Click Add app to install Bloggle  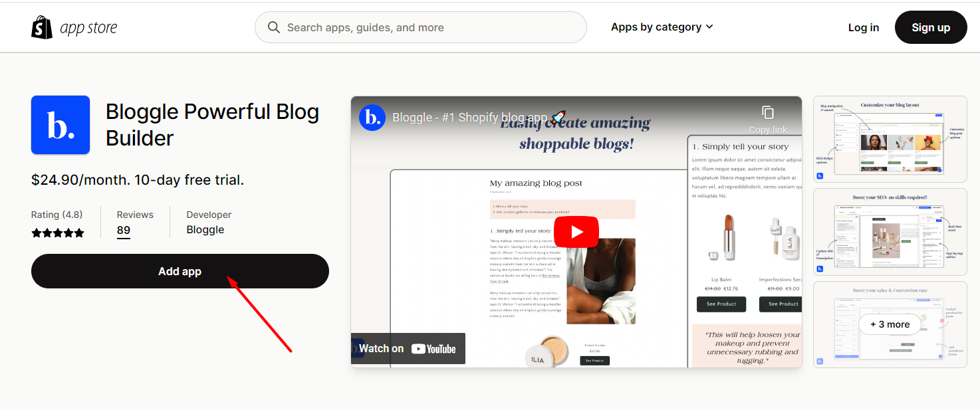point(180,271)
